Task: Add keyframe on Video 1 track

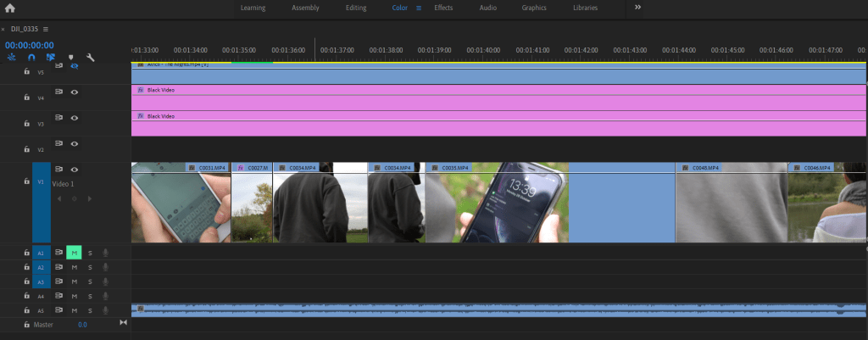Action: click(x=75, y=198)
